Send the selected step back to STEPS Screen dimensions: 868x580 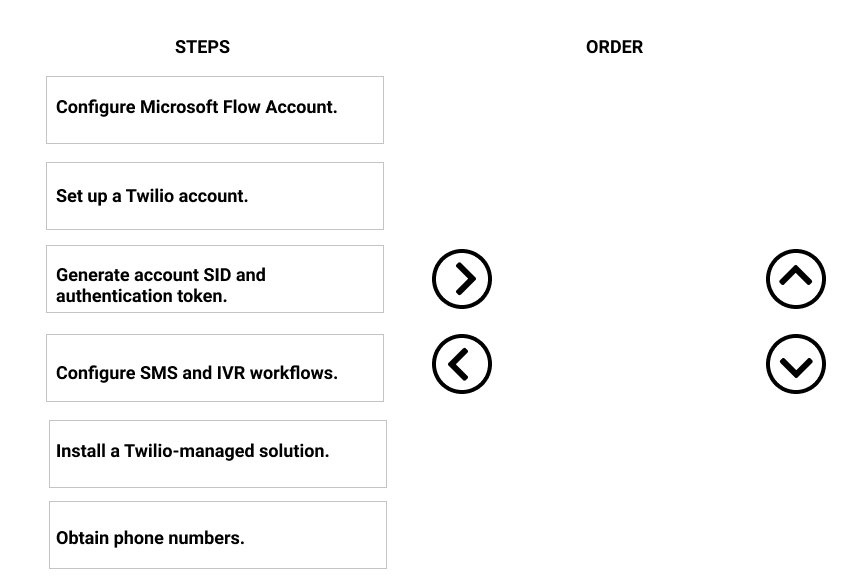[x=462, y=364]
